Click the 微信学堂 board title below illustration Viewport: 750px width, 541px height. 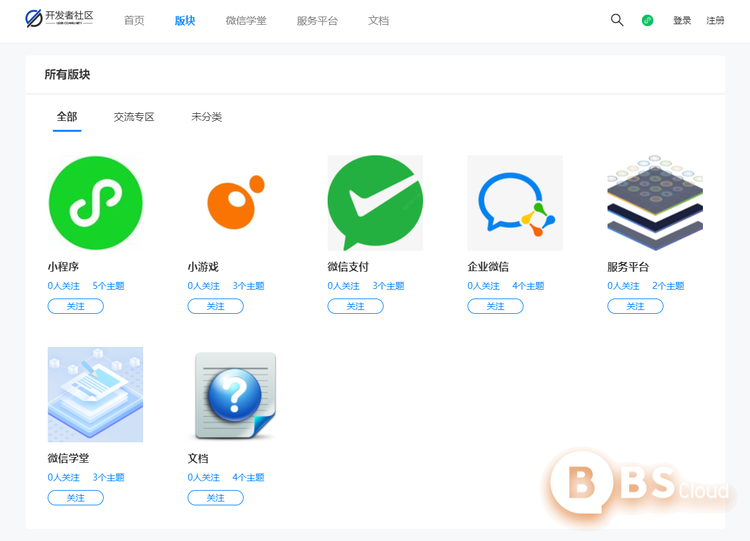click(68, 458)
